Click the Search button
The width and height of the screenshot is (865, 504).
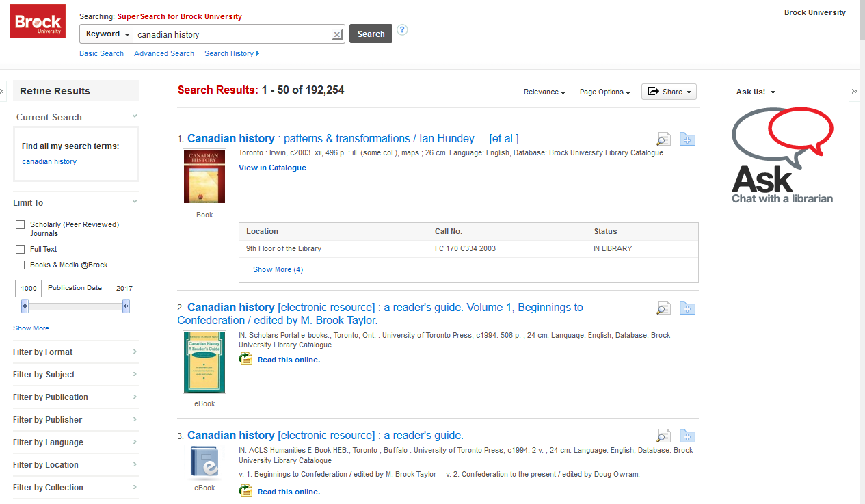(371, 34)
